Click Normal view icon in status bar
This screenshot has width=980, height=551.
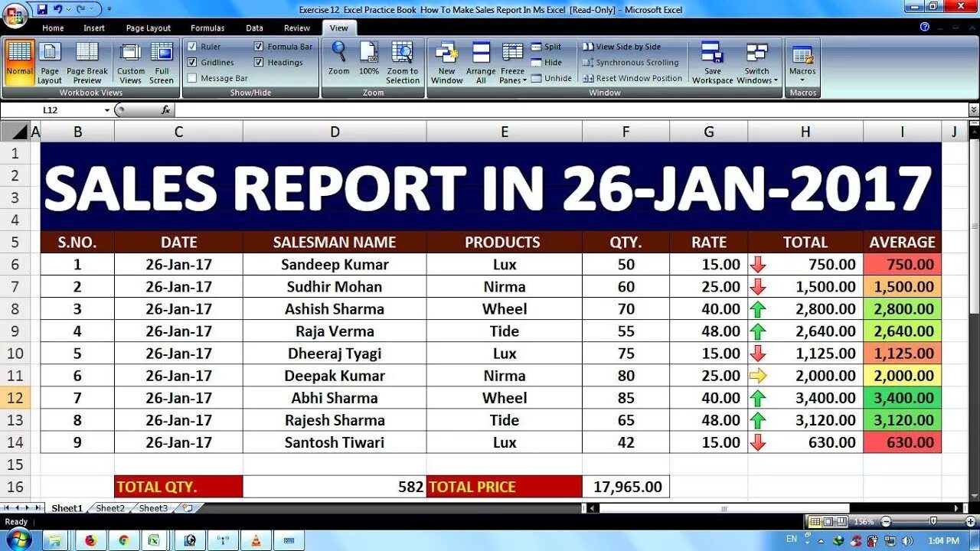[x=815, y=522]
